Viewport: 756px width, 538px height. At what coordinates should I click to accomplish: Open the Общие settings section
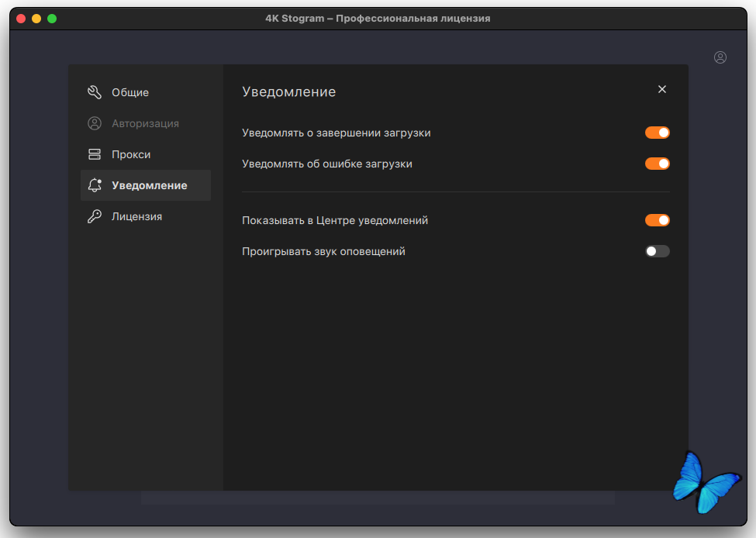coord(146,92)
